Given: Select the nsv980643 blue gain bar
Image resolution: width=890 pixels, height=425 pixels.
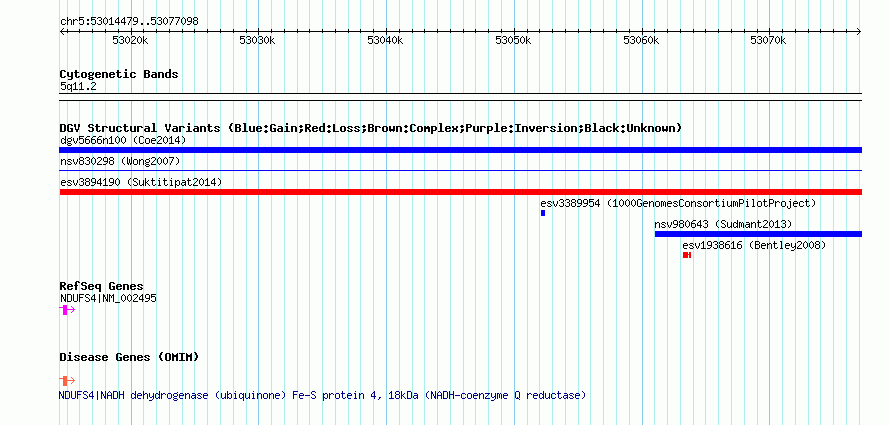Looking at the screenshot, I should click(x=758, y=234).
